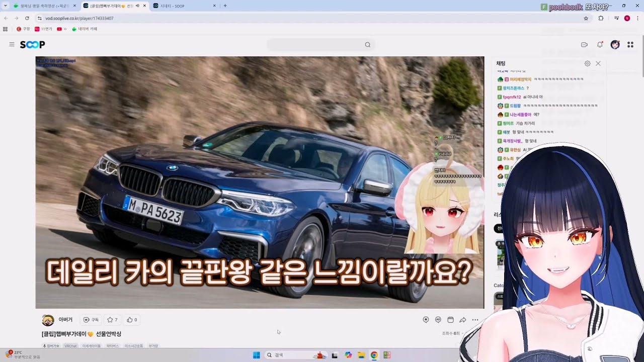Open the YouTube bookmark
The width and height of the screenshot is (644, 362).
pos(61,29)
